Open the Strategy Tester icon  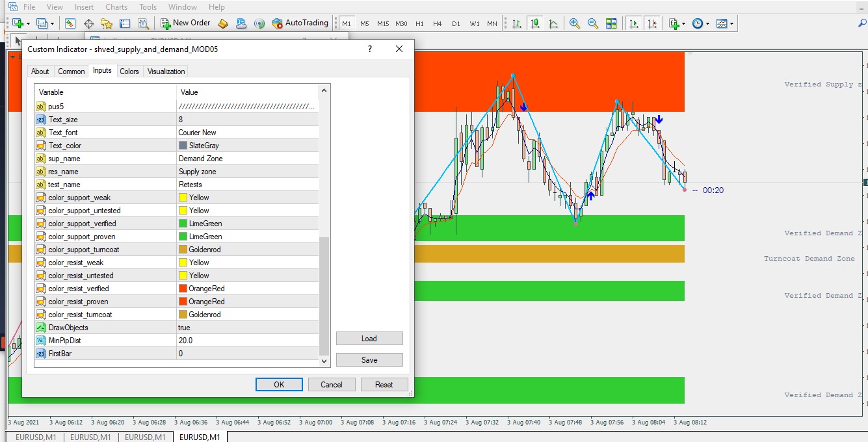tap(144, 23)
